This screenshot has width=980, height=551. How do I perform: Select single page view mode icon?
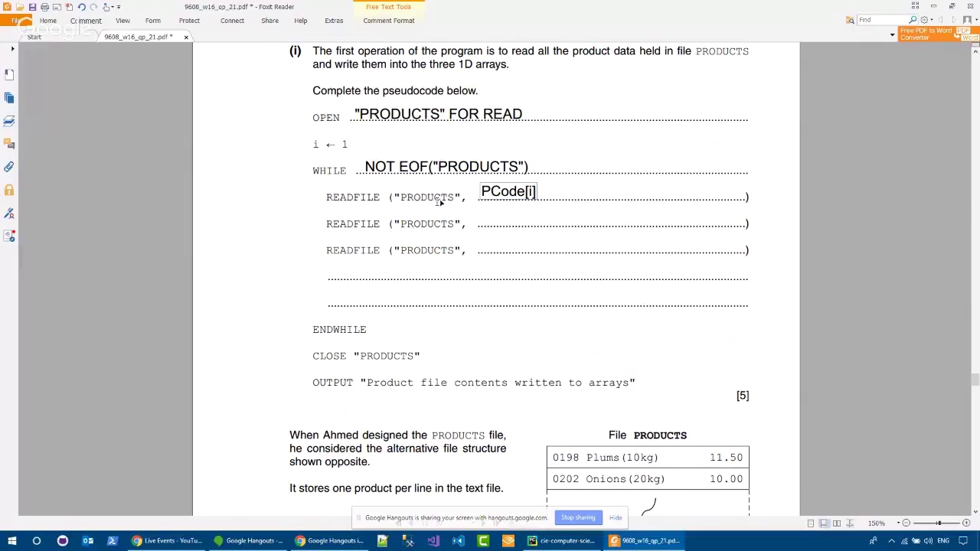click(x=811, y=523)
